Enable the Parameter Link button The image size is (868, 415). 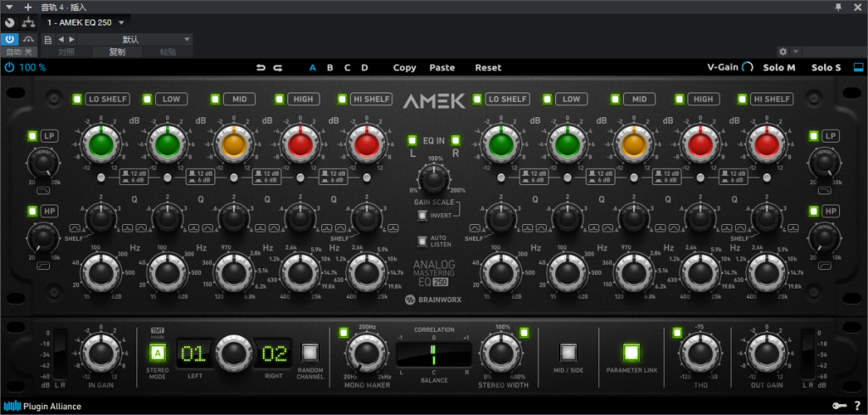[x=631, y=352]
